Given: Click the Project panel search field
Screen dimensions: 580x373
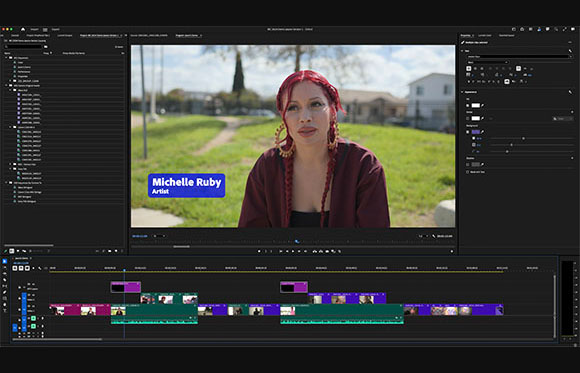Looking at the screenshot, I should (23, 47).
